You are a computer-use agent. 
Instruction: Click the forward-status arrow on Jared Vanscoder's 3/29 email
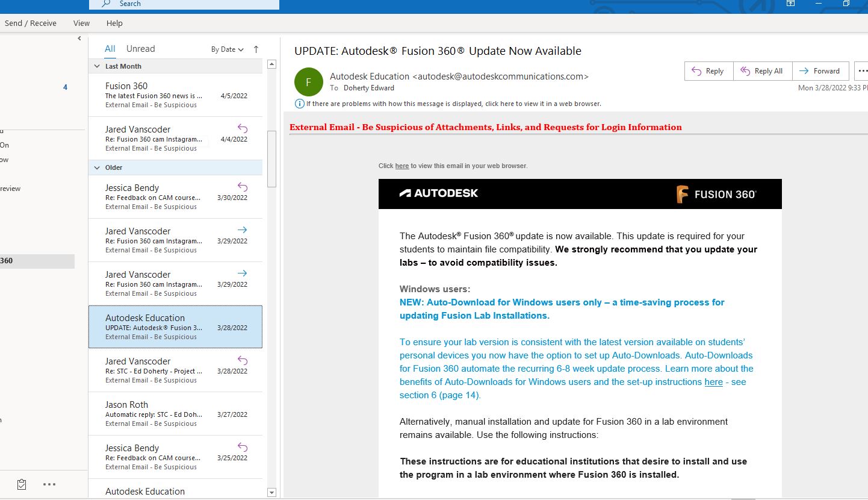pyautogui.click(x=241, y=230)
